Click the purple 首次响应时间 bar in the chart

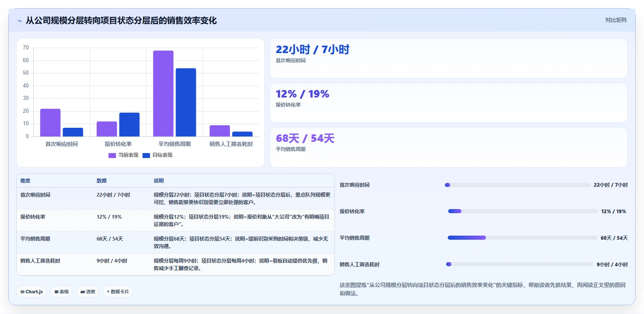click(x=50, y=123)
